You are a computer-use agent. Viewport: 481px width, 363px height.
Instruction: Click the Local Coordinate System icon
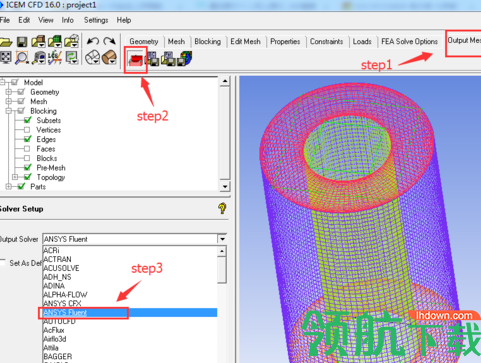tap(55, 58)
